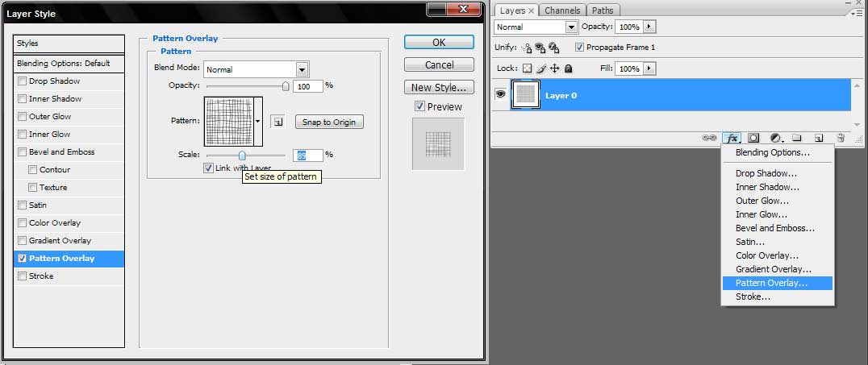Hide Layer 0 using the eye icon
The image size is (868, 365).
[x=500, y=95]
